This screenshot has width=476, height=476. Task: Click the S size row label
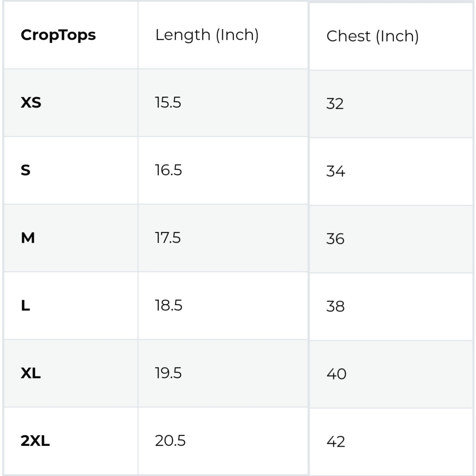(25, 170)
